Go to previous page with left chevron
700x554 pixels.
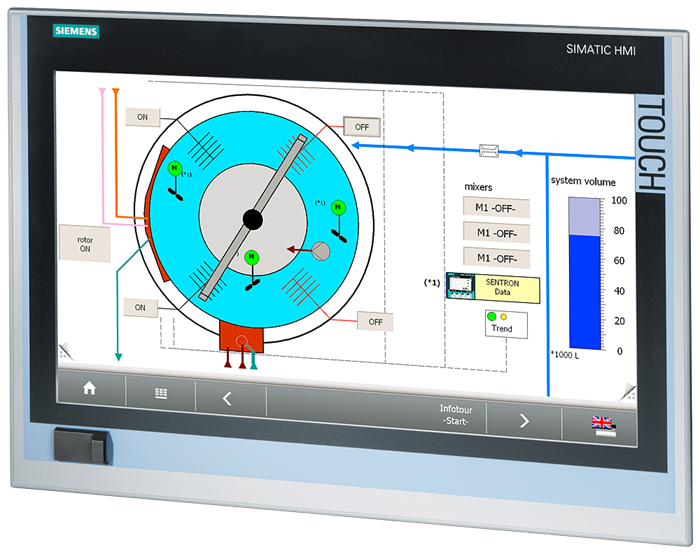[226, 398]
